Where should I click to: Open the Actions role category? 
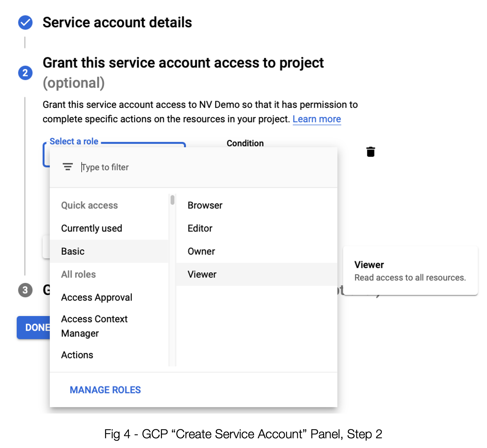[77, 355]
